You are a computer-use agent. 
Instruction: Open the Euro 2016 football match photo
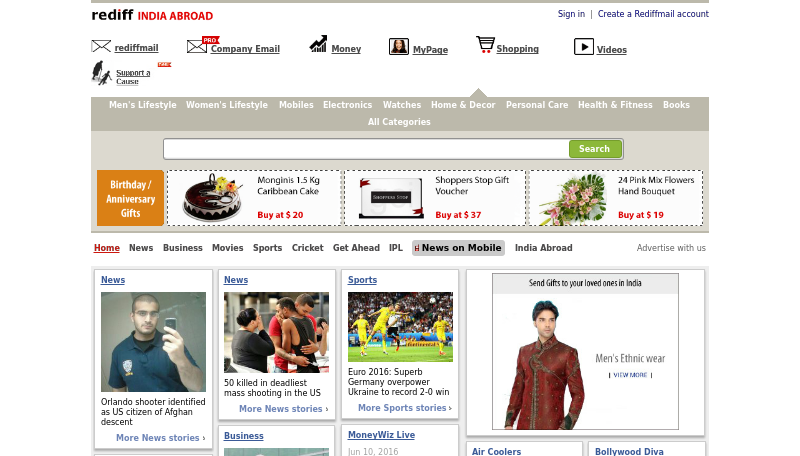click(401, 327)
